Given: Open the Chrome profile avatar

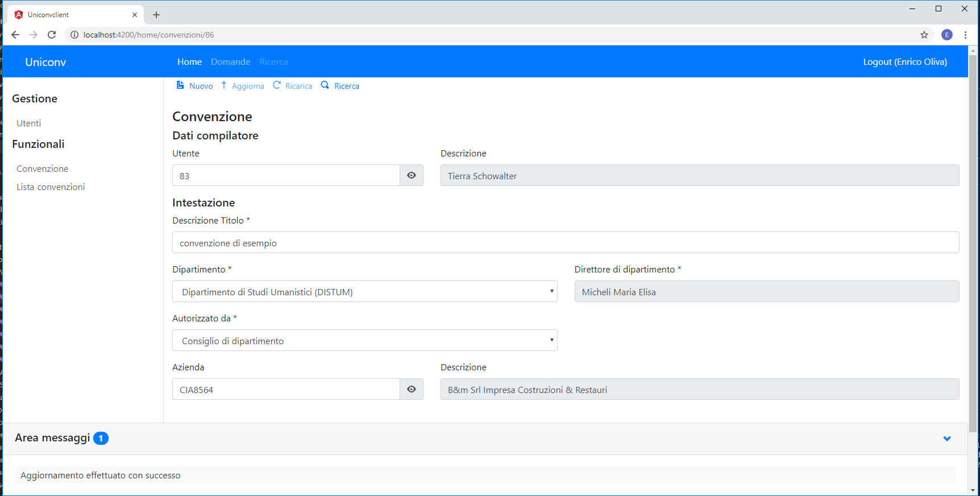Looking at the screenshot, I should pyautogui.click(x=947, y=35).
